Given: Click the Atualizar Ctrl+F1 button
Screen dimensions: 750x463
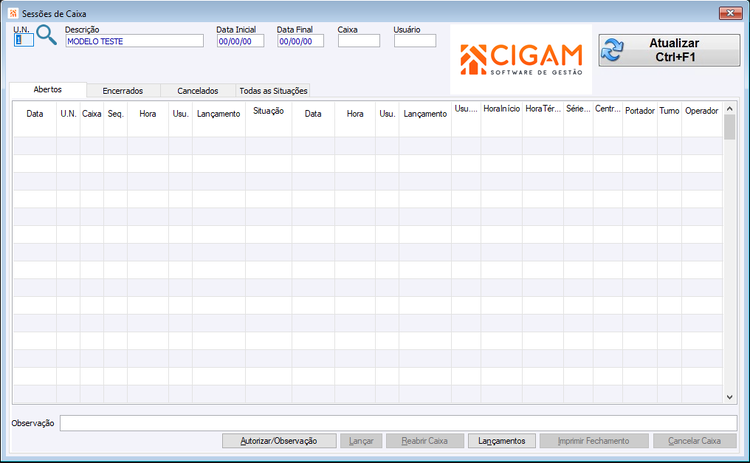Looking at the screenshot, I should coord(669,50).
